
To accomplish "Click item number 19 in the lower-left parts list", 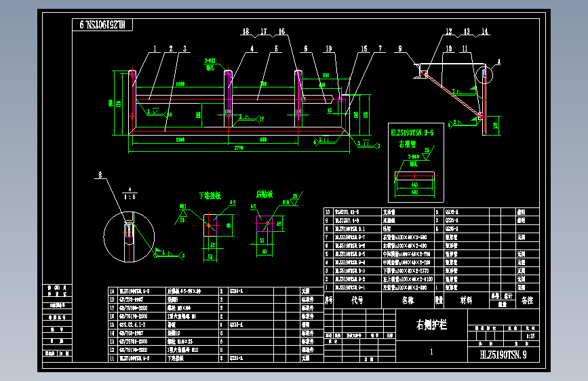I will 112,291.
